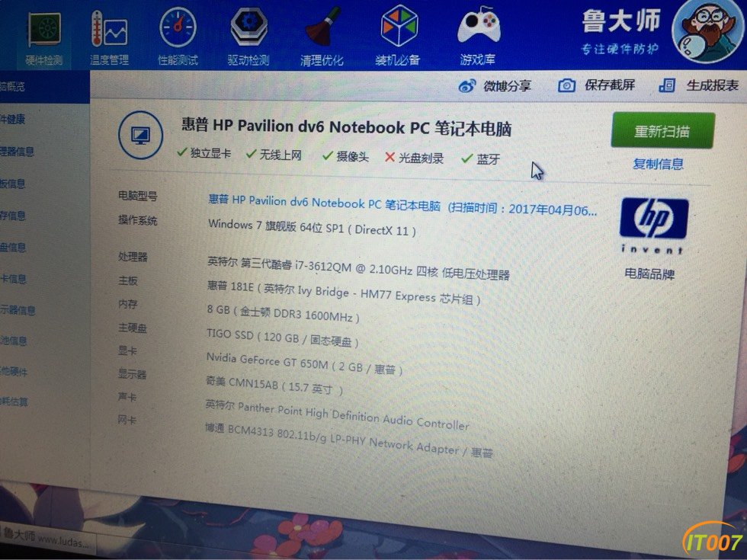The image size is (747, 560).
Task: Select 硬盘信息 sidebar item
Action: pyautogui.click(x=13, y=247)
